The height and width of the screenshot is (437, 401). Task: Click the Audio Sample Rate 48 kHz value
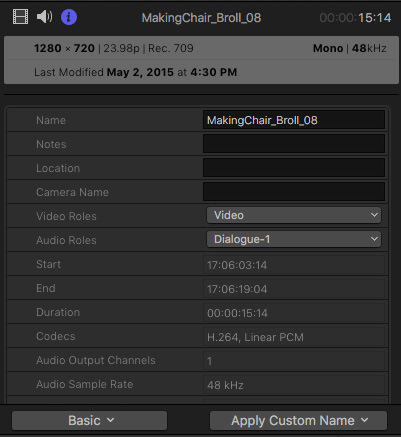(225, 385)
